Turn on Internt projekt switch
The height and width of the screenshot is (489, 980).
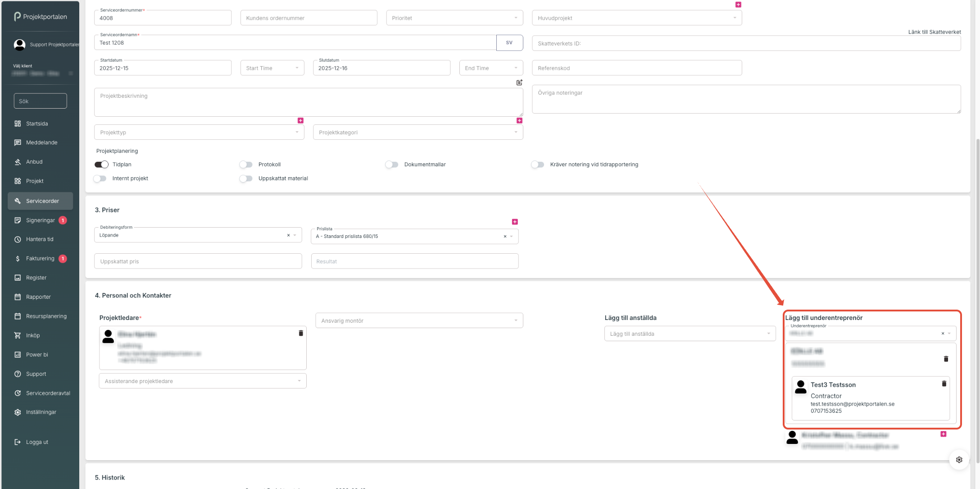(x=100, y=178)
